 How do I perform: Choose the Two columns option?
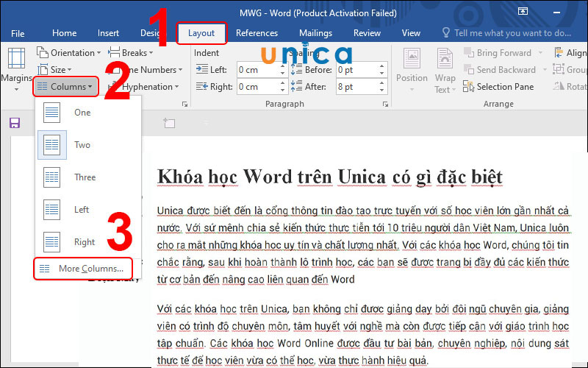pos(88,145)
